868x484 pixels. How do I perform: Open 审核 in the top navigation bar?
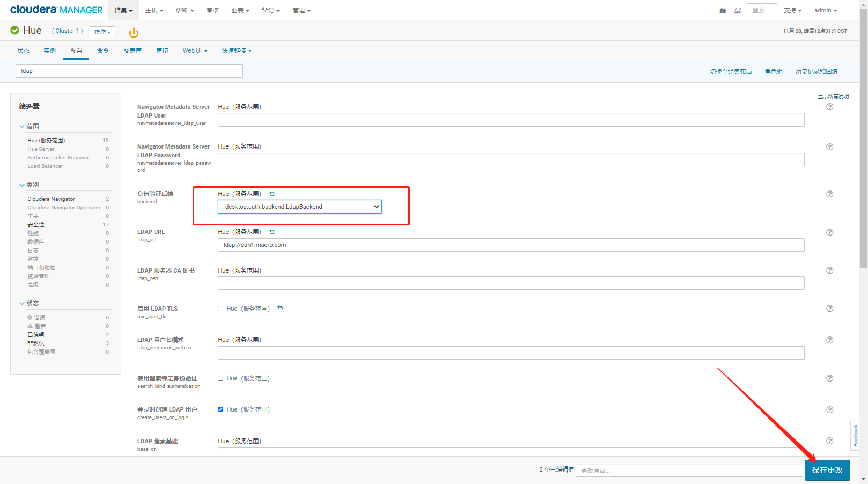point(212,10)
